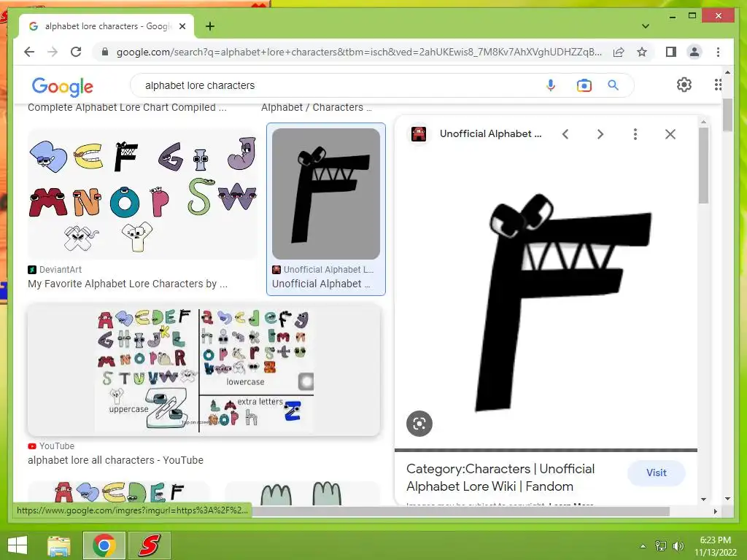
Task: Open the Windows Start button
Action: [x=18, y=545]
